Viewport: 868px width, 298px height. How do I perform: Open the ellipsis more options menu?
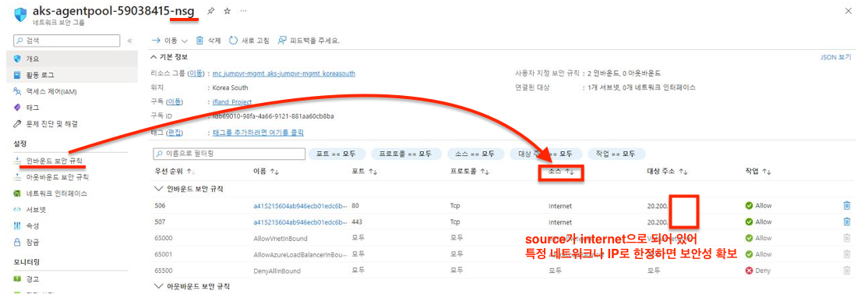pos(244,10)
